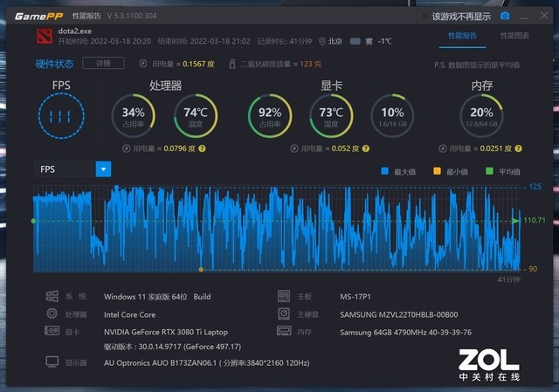Click the 90 chart minimum axis label
The height and width of the screenshot is (392, 559).
[533, 269]
